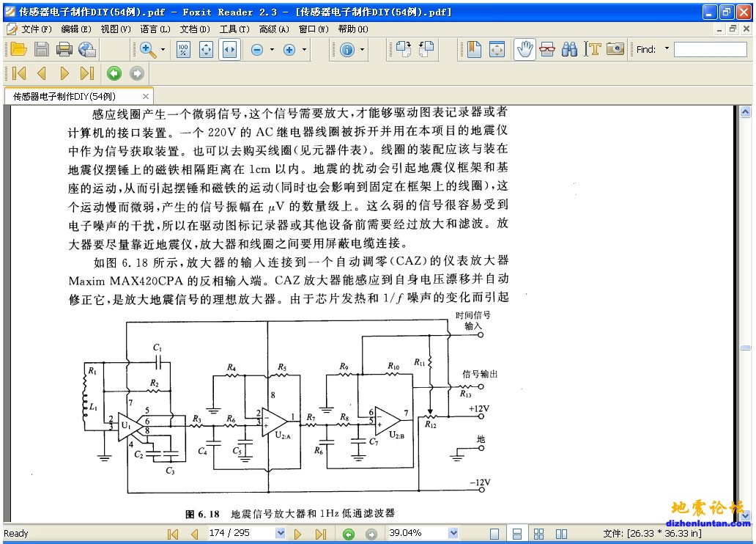Open the page number dropdown in status bar
This screenshot has width=756, height=544.
click(x=280, y=533)
